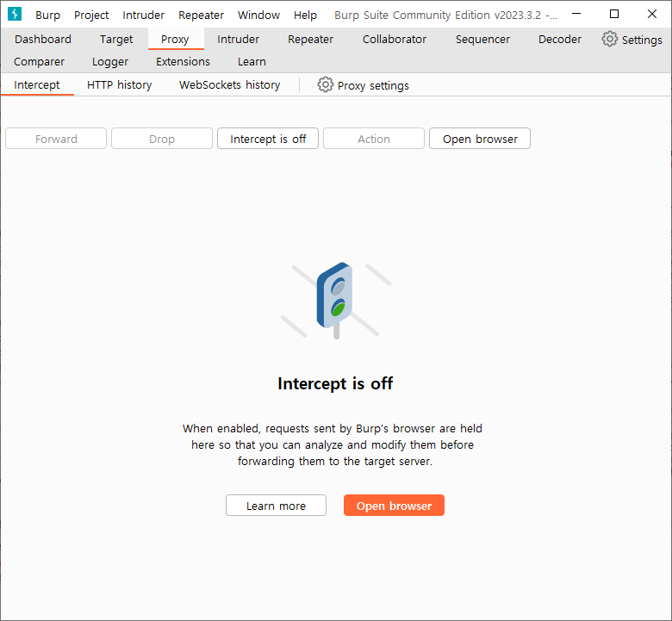Screen dimensions: 672x621
Task: Minimize the Burp Suite window
Action: tap(576, 14)
